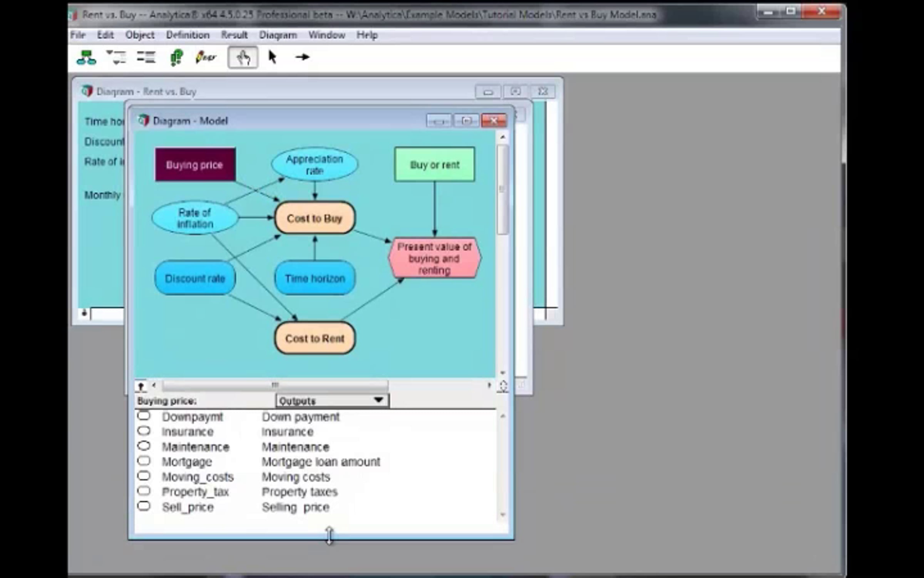Open the Definition menu
The image size is (924, 578).
point(187,35)
